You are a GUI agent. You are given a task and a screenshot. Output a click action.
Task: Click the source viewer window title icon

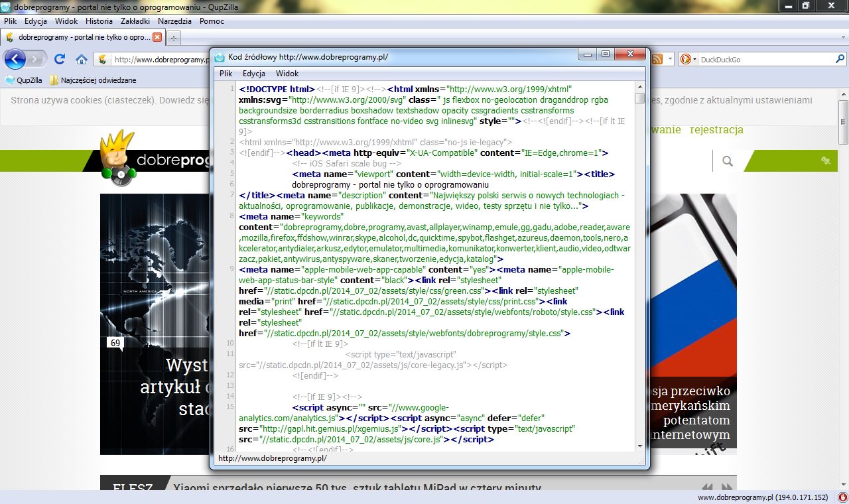click(220, 57)
